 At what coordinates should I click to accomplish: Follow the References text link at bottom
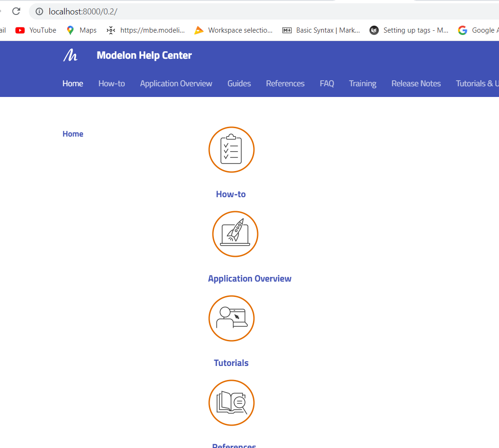click(234, 445)
